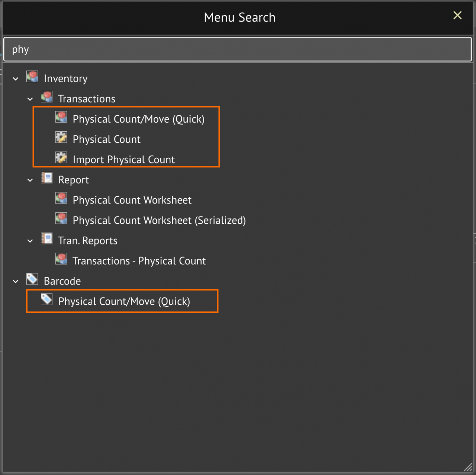Click the icon beside Physical Count
Screen dimensions: 476x475
[x=61, y=137]
